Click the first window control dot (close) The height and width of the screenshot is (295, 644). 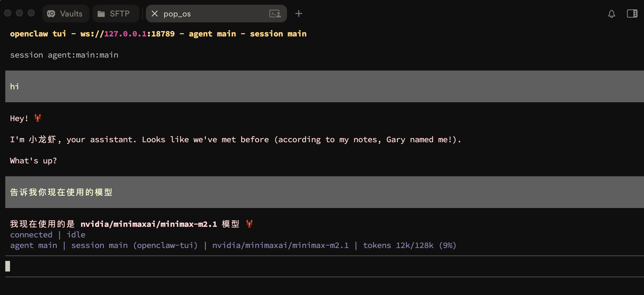(8, 13)
